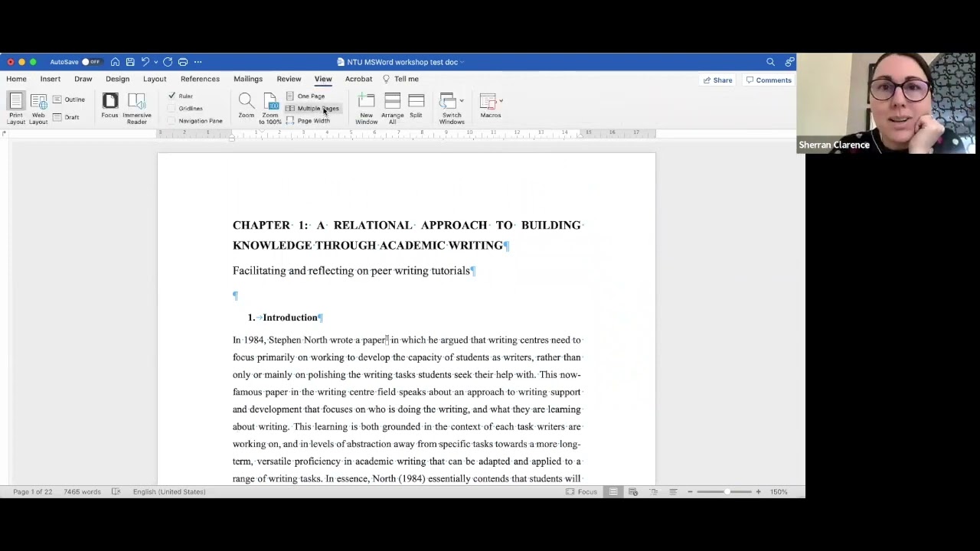Select Outline view icon in status bar
The image size is (980, 551).
pyautogui.click(x=653, y=492)
